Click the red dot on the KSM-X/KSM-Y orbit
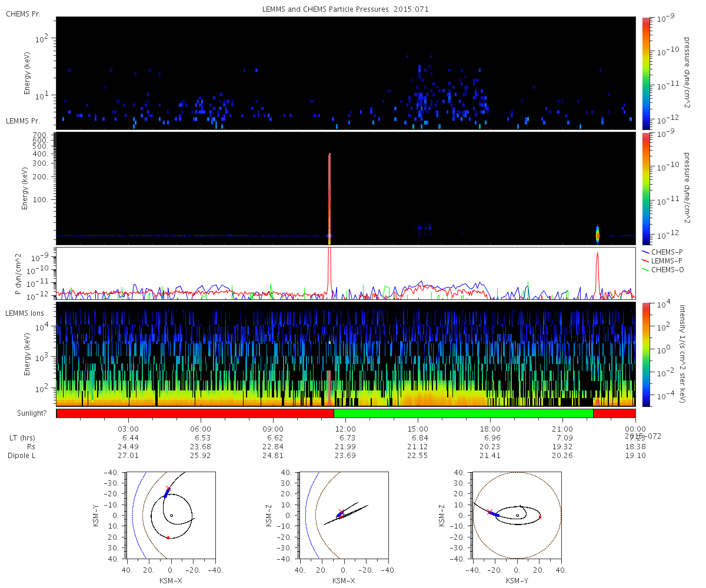The width and height of the screenshot is (706, 588). pos(168,537)
